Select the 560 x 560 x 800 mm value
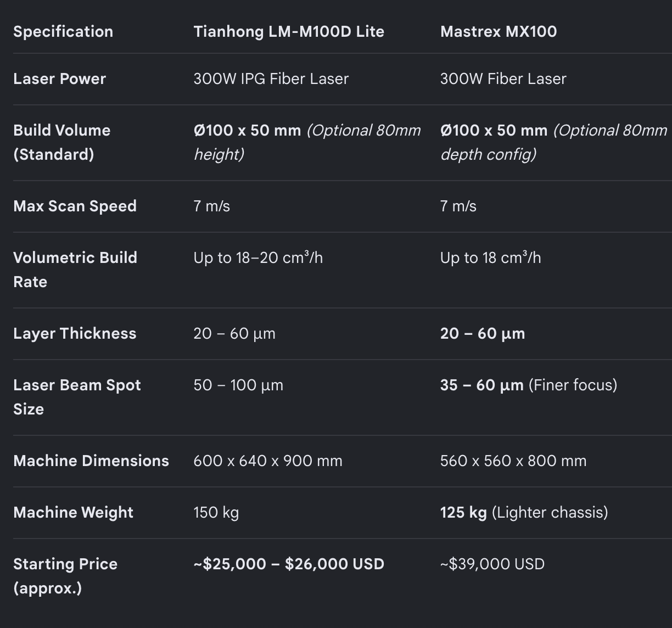The image size is (672, 628). click(x=513, y=461)
